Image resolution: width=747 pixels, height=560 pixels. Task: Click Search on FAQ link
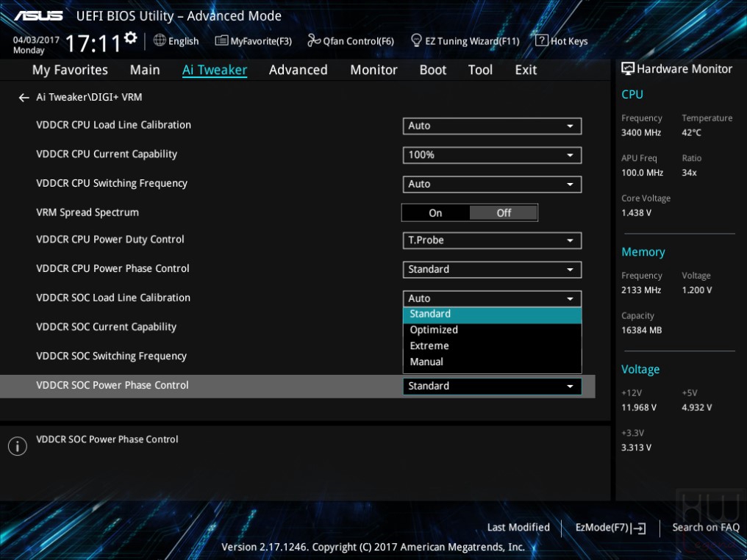[x=706, y=528]
